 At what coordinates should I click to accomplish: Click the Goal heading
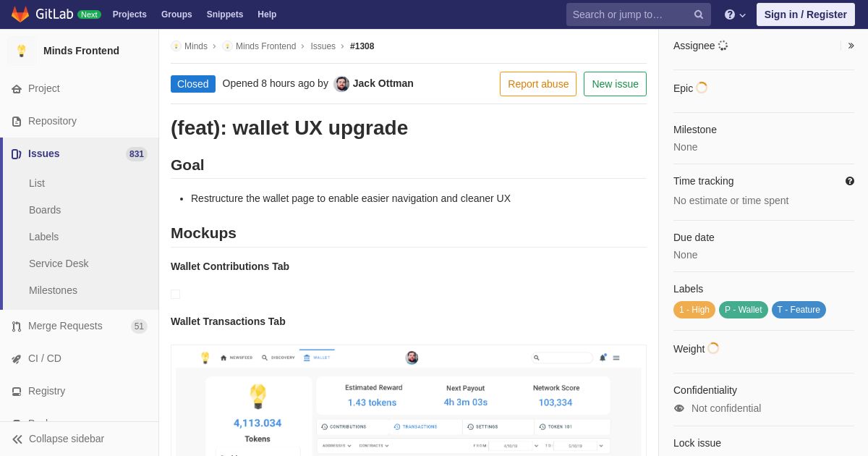[187, 165]
